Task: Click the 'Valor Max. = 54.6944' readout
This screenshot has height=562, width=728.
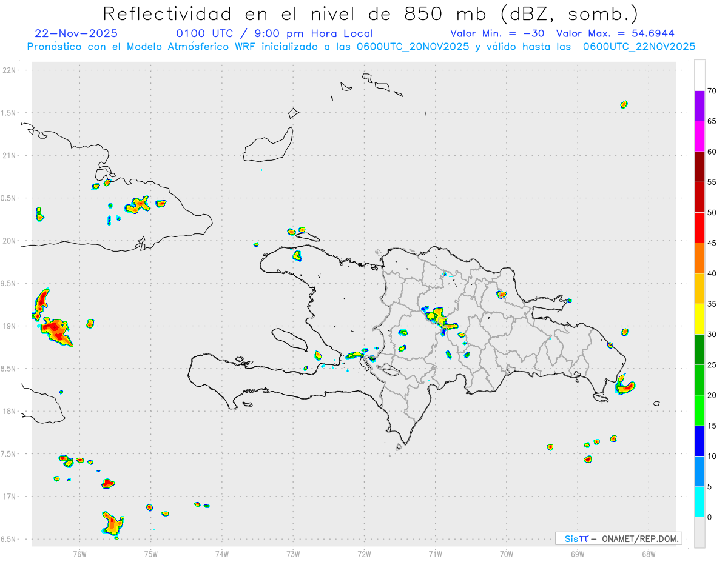Action: pos(615,33)
